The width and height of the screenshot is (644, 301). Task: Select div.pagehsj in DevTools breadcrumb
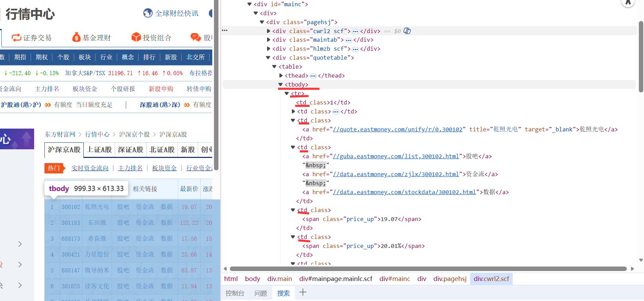tap(450, 279)
